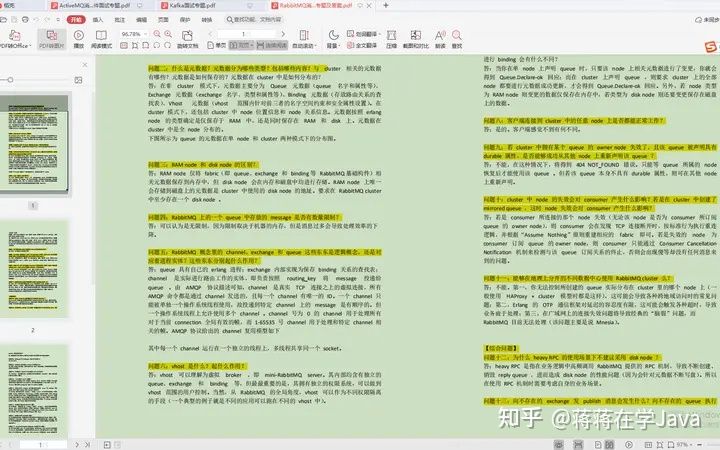Select 单页 single page layout
The image size is (720, 450).
pyautogui.click(x=217, y=45)
